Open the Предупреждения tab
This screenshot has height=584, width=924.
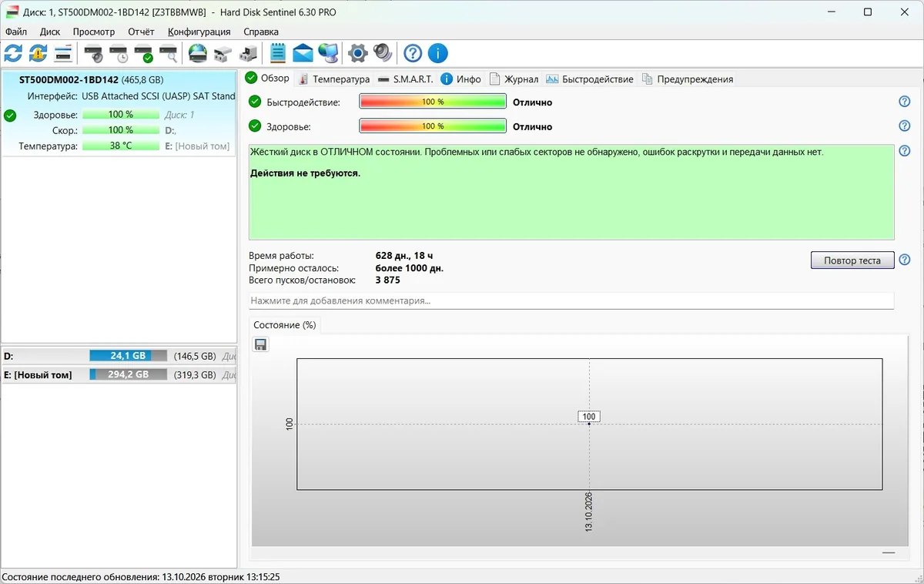pyautogui.click(x=688, y=79)
